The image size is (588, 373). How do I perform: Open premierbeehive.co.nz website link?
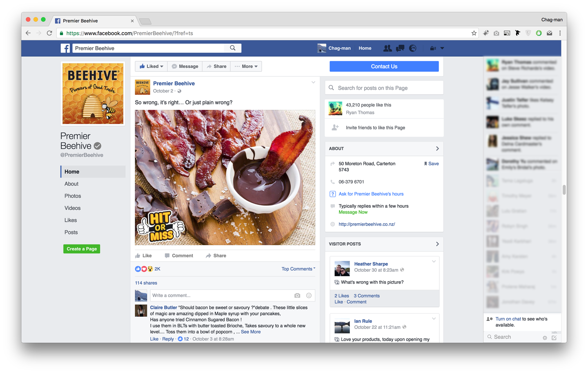coord(367,224)
